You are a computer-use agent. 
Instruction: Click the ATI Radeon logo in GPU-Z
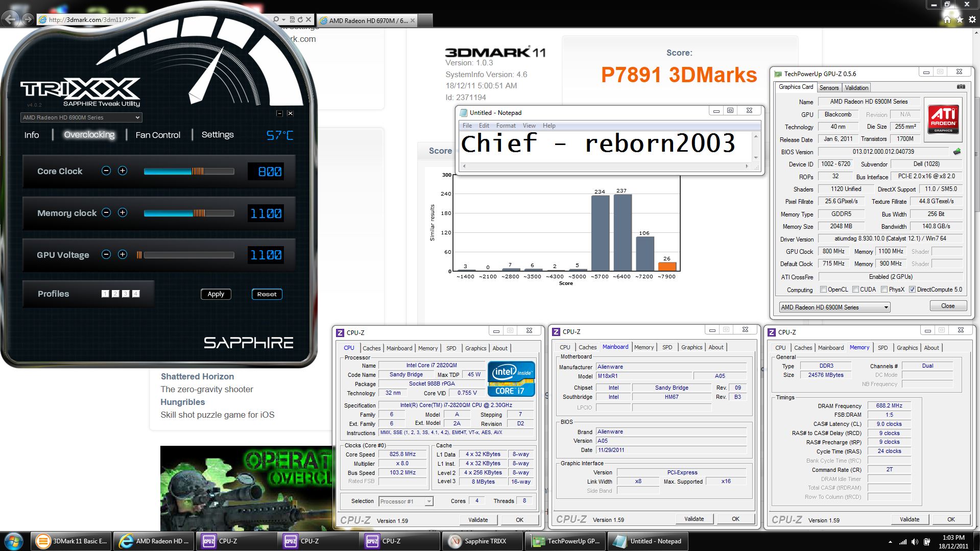(943, 119)
